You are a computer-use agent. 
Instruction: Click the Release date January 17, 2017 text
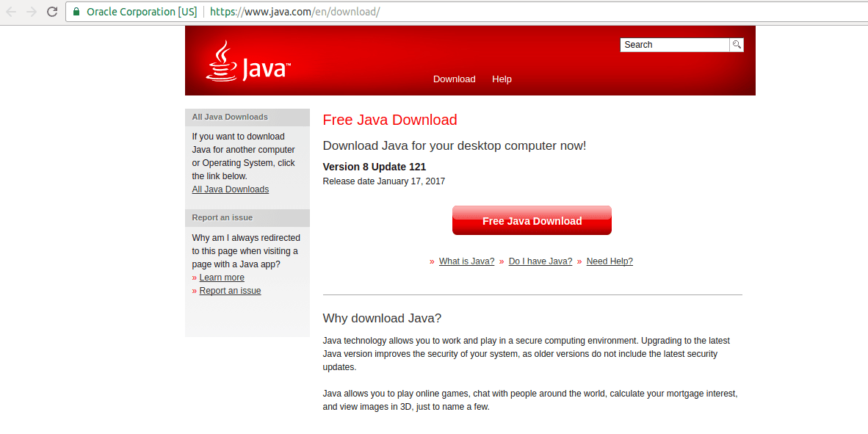(383, 181)
